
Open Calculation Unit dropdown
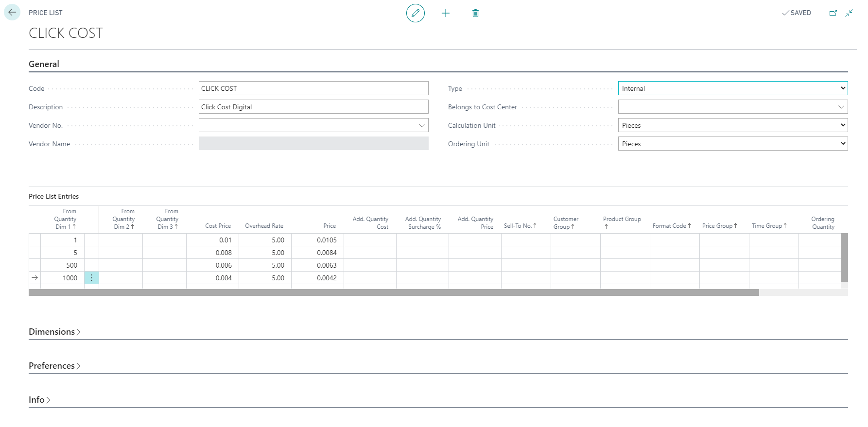tap(733, 125)
